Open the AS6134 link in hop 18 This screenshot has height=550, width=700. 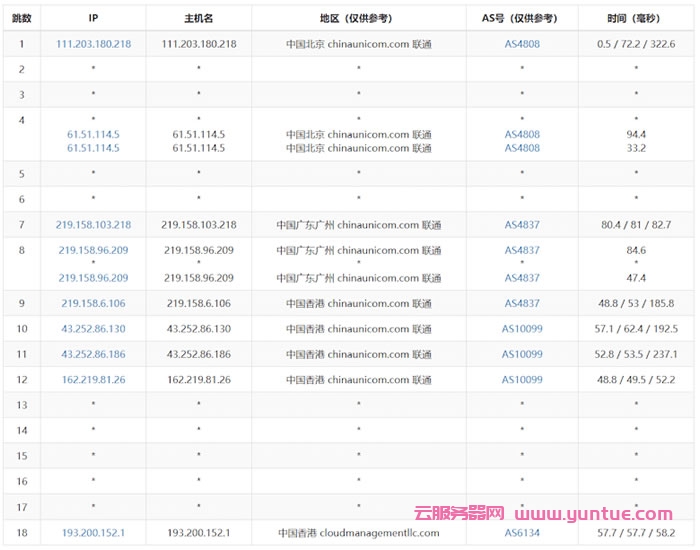click(x=521, y=533)
